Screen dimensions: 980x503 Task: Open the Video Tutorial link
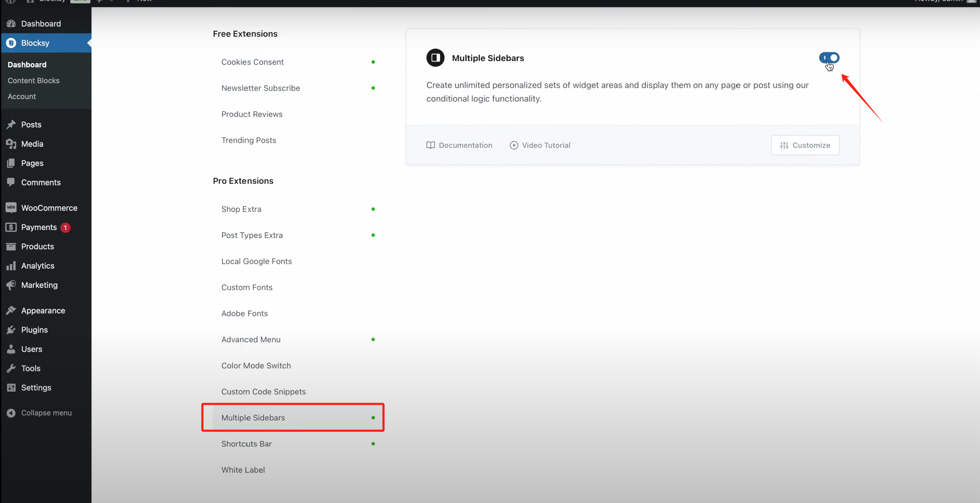[x=540, y=145]
